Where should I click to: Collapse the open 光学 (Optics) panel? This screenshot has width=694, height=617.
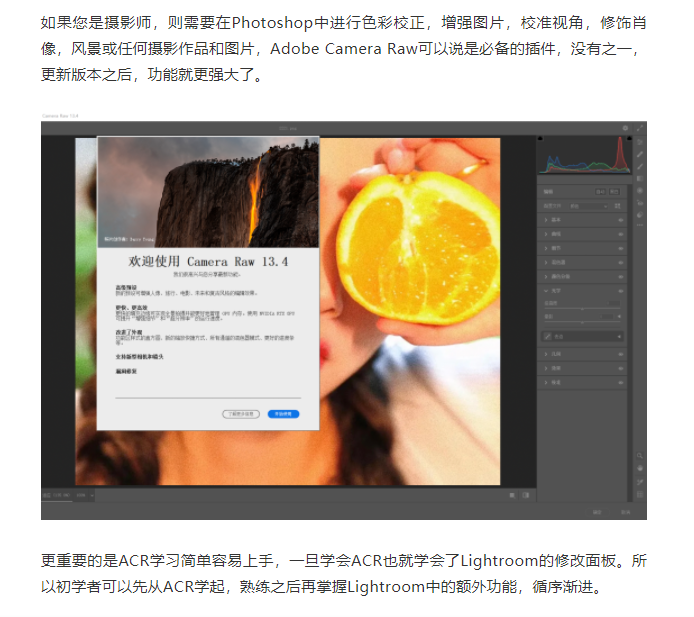(546, 291)
